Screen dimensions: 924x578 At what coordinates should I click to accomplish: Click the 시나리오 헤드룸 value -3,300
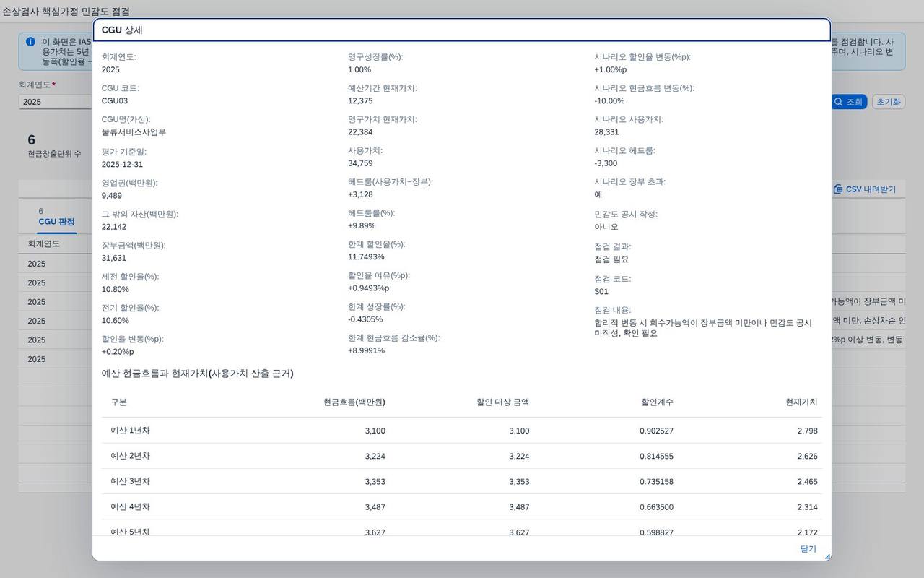(x=606, y=163)
